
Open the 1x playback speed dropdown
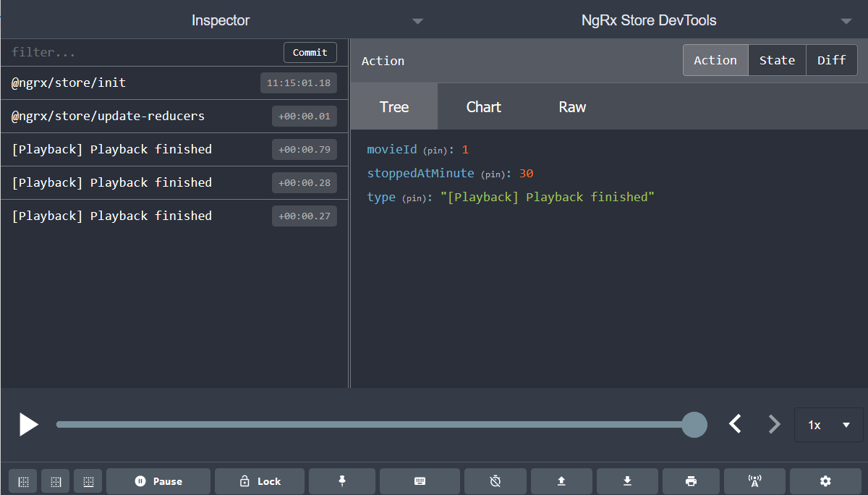[828, 425]
